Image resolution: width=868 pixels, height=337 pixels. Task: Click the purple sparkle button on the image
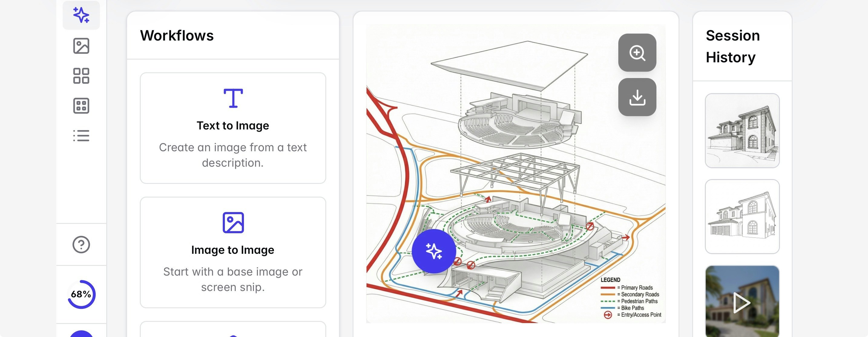[x=434, y=250]
